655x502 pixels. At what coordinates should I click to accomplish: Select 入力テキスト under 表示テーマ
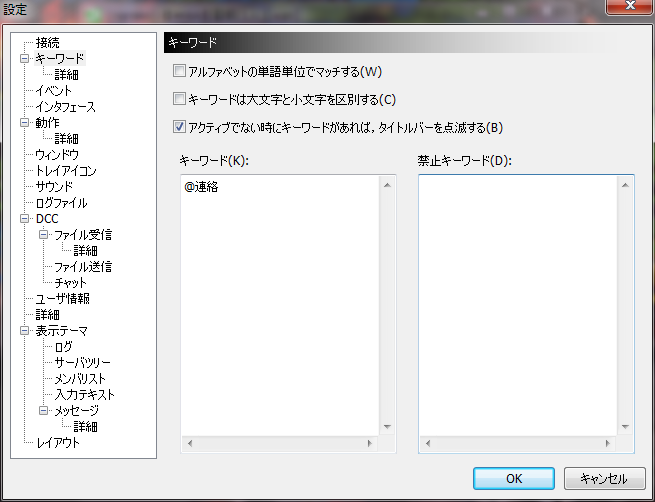pyautogui.click(x=84, y=395)
